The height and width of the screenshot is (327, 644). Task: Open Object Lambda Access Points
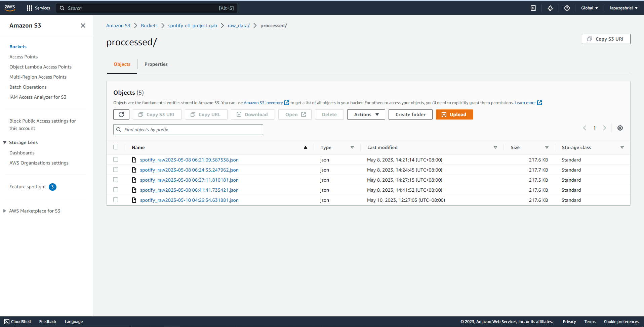point(40,67)
